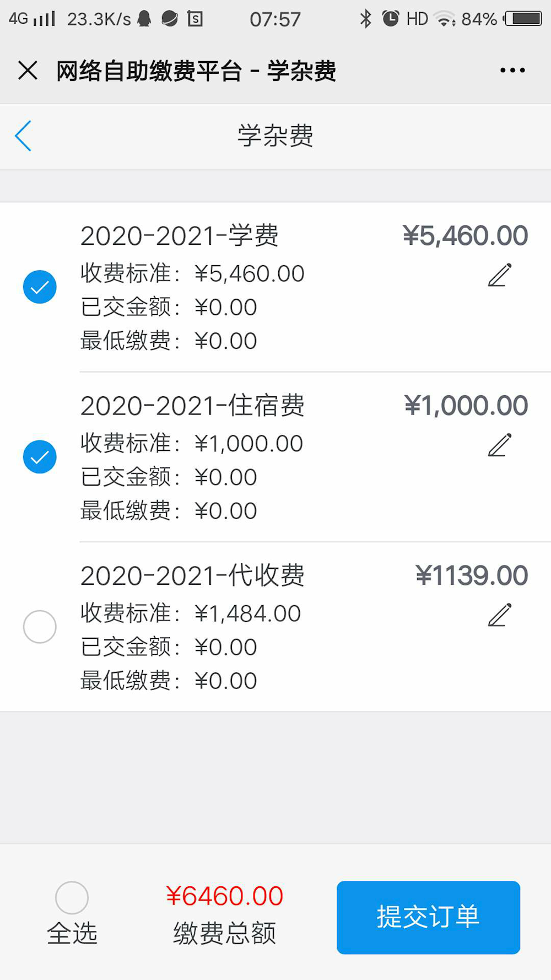Open the three-dot more options menu
Viewport: 551px width, 980px height.
pyautogui.click(x=512, y=71)
